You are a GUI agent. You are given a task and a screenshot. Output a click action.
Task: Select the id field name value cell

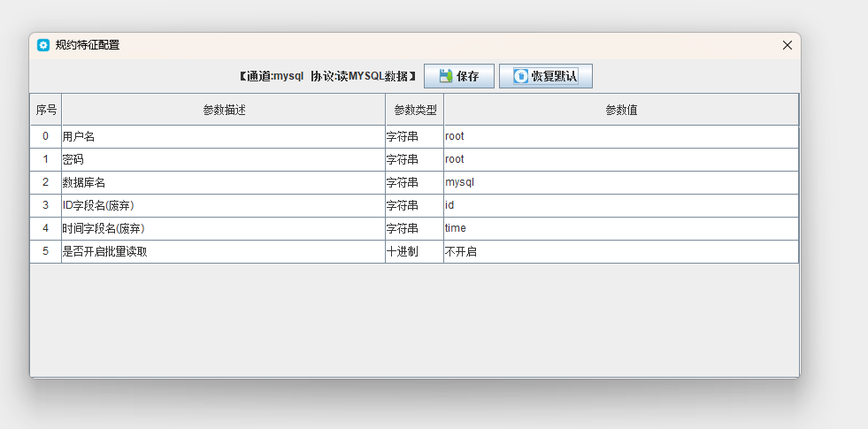(621, 205)
